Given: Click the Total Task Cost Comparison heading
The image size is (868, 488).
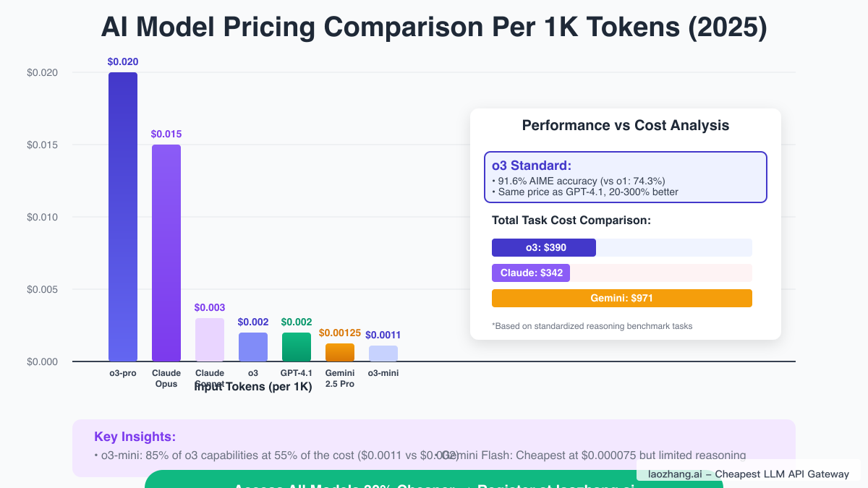Looking at the screenshot, I should [x=571, y=221].
